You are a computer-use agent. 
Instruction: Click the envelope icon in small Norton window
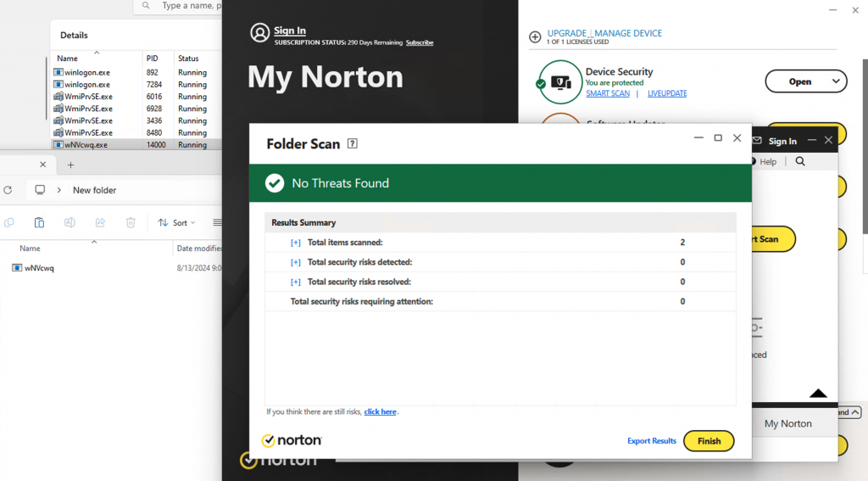(x=757, y=141)
